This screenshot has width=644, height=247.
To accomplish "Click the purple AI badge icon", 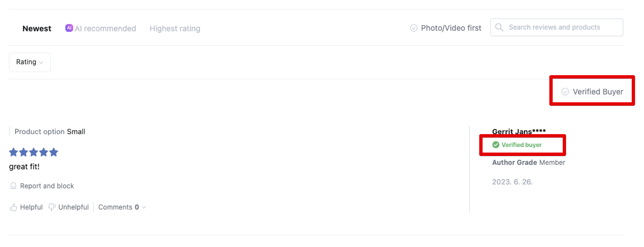I will coord(69,28).
